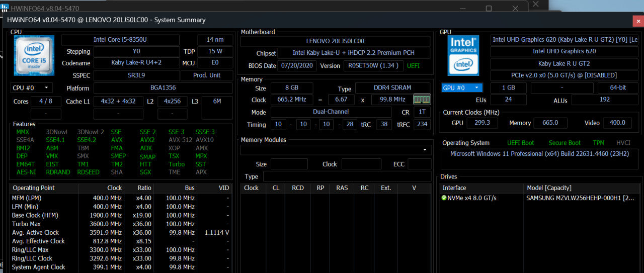Click the MCU value E0

215,63
